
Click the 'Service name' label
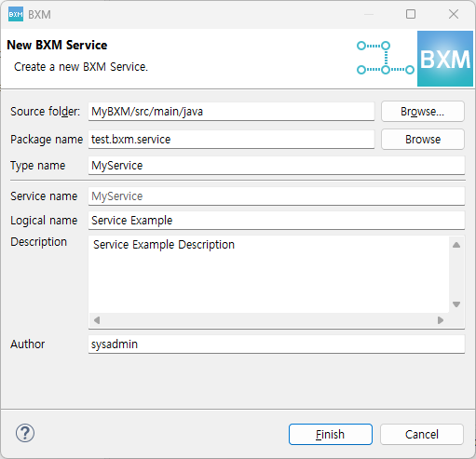[44, 196]
